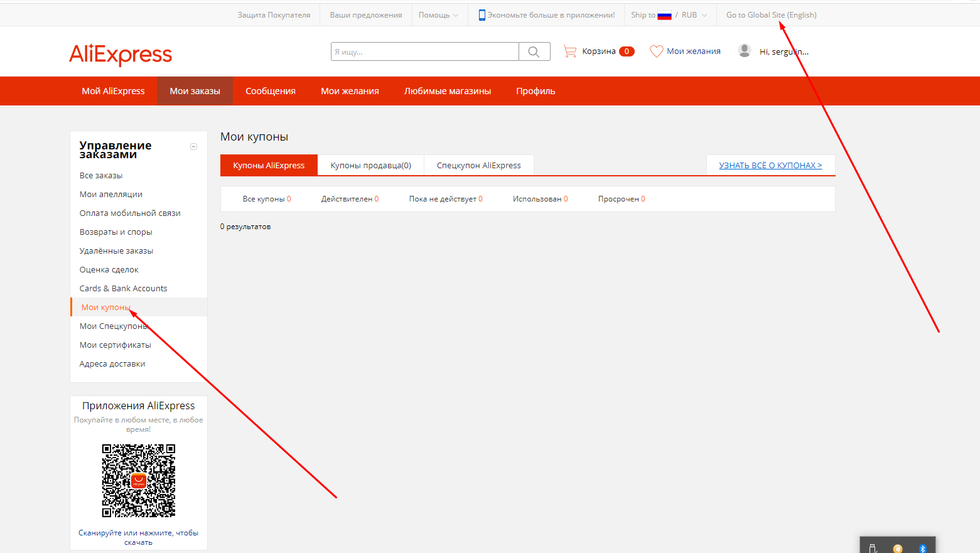Open Cards & Bank Accounts sidebar link
The width and height of the screenshot is (980, 553).
click(124, 289)
